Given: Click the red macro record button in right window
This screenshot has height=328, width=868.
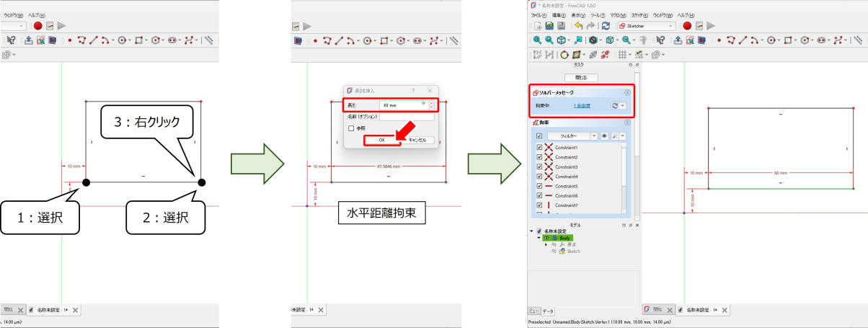Looking at the screenshot, I should (x=687, y=26).
